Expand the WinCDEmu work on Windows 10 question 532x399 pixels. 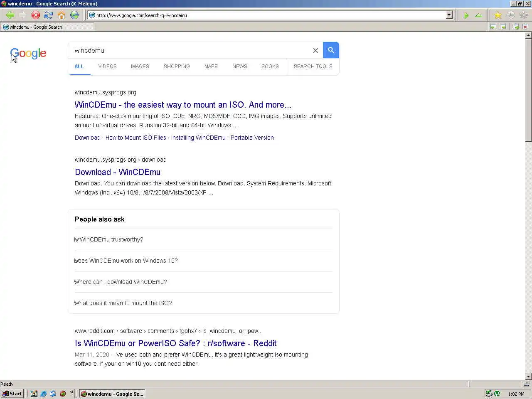[204, 261]
